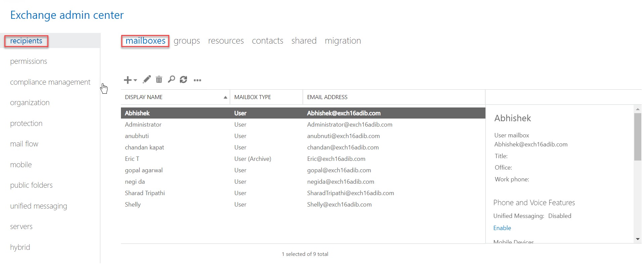Select the anubhuti mailbox row

pos(303,136)
